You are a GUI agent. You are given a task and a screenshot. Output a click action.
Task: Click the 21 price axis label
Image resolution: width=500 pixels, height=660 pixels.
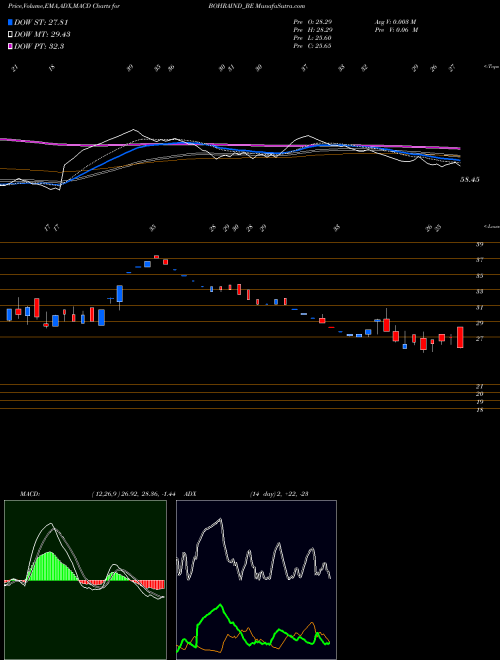point(479,386)
